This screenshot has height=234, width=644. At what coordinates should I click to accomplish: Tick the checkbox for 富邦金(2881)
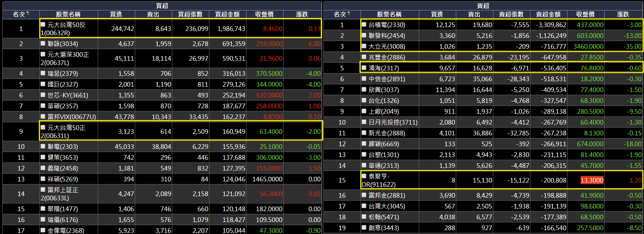click(364, 195)
